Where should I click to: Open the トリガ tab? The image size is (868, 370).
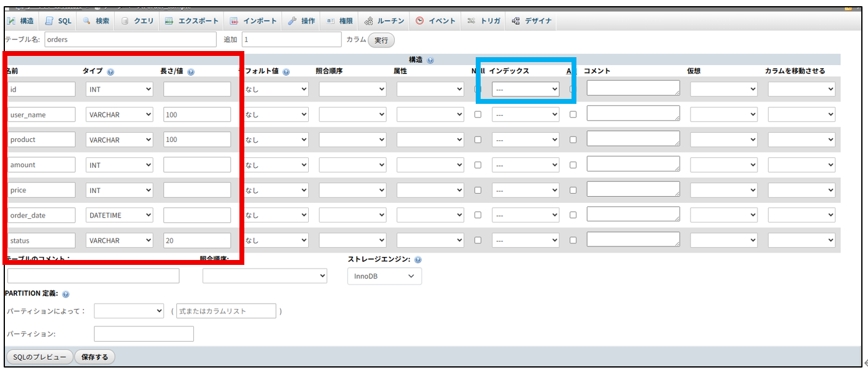pyautogui.click(x=484, y=21)
